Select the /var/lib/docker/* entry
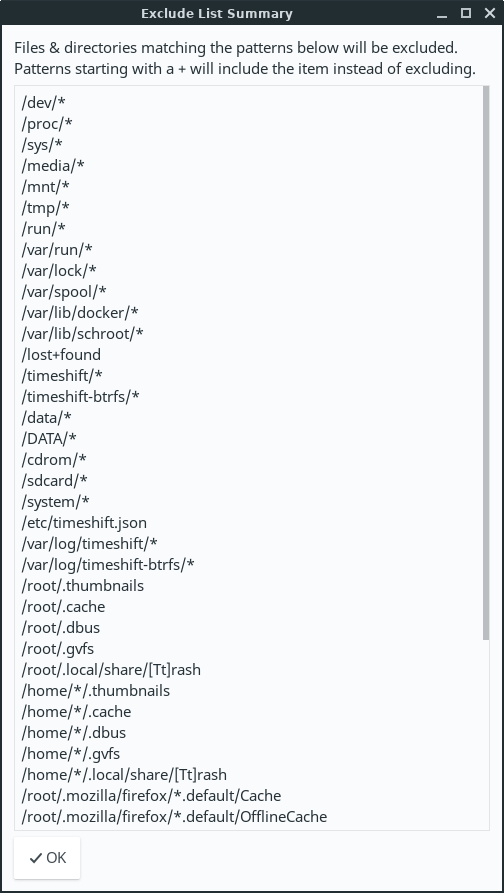The height and width of the screenshot is (893, 504). pos(80,313)
